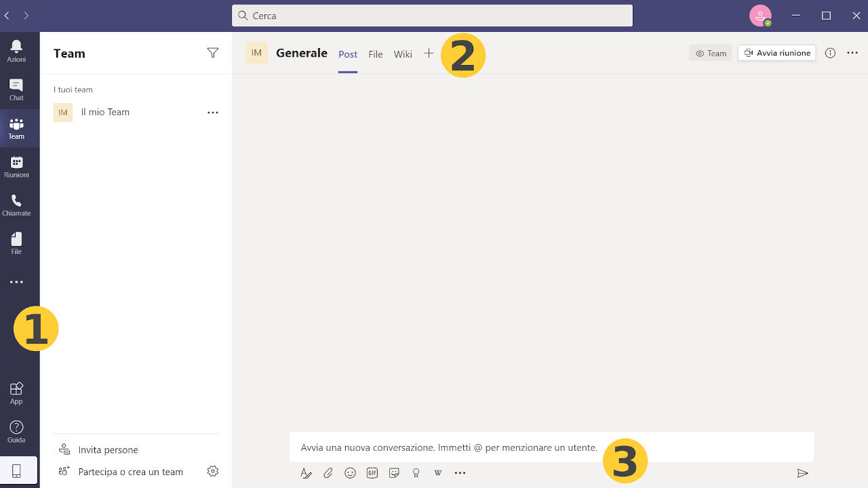Click the mobile app download icon

(x=16, y=471)
